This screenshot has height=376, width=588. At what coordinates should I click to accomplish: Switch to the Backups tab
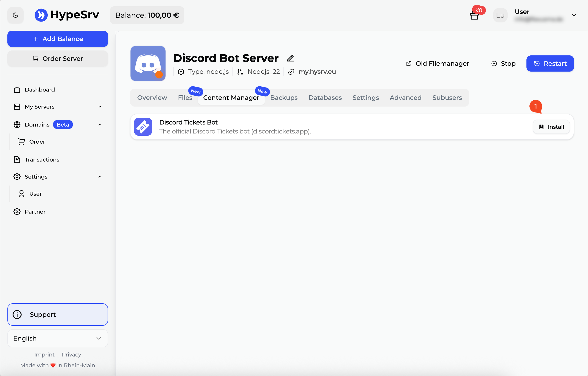click(284, 98)
